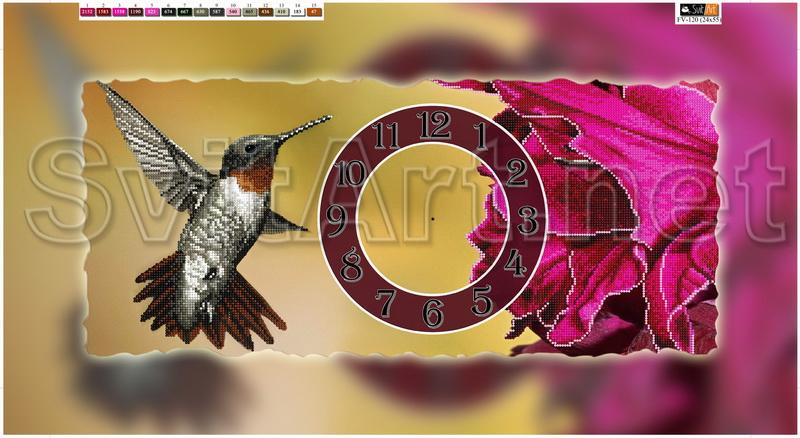Click the number 9 on clock face
The image size is (800, 438).
point(337,219)
